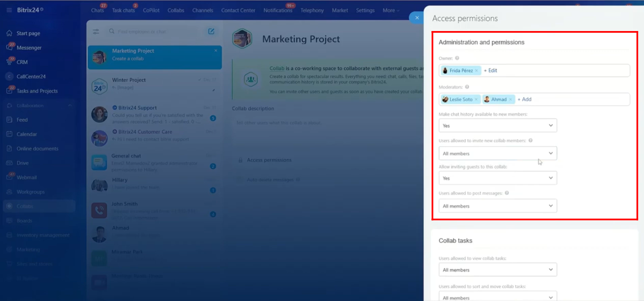Remove Frida Pérez as owner
The height and width of the screenshot is (301, 644).
477,71
